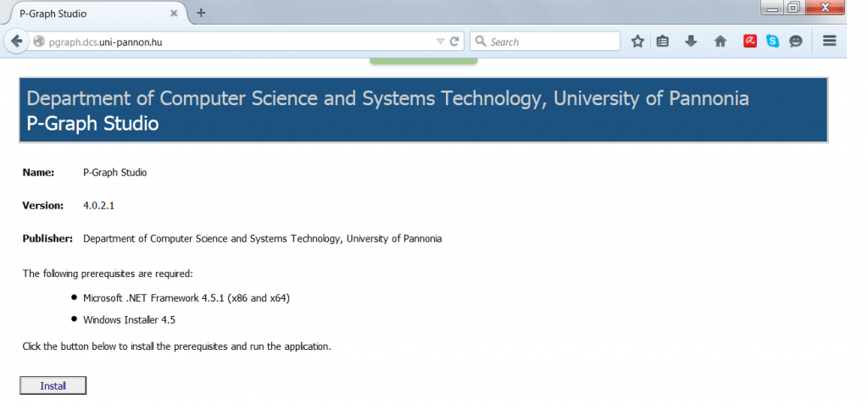Reload the current page
868x410 pixels.
454,42
